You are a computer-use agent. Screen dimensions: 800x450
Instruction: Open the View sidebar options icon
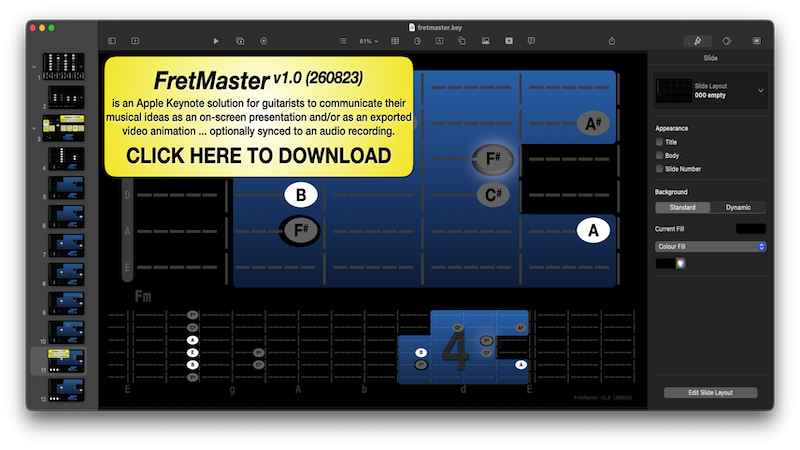[112, 41]
